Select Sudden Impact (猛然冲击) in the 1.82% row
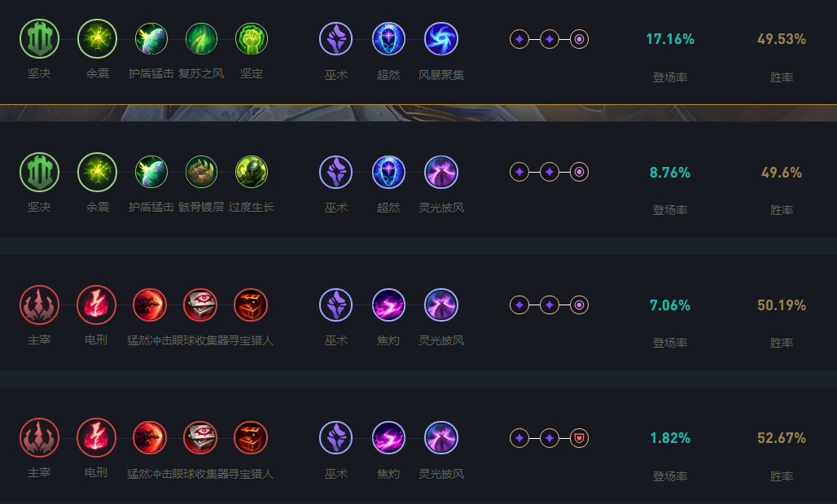Viewport: 837px width, 504px height. point(150,438)
